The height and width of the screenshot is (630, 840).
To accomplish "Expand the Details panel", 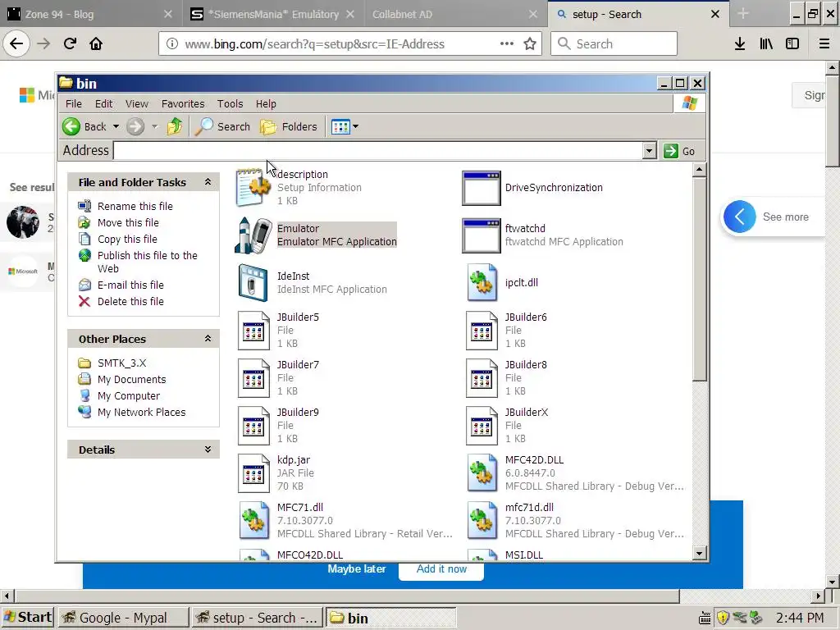I will pos(208,450).
